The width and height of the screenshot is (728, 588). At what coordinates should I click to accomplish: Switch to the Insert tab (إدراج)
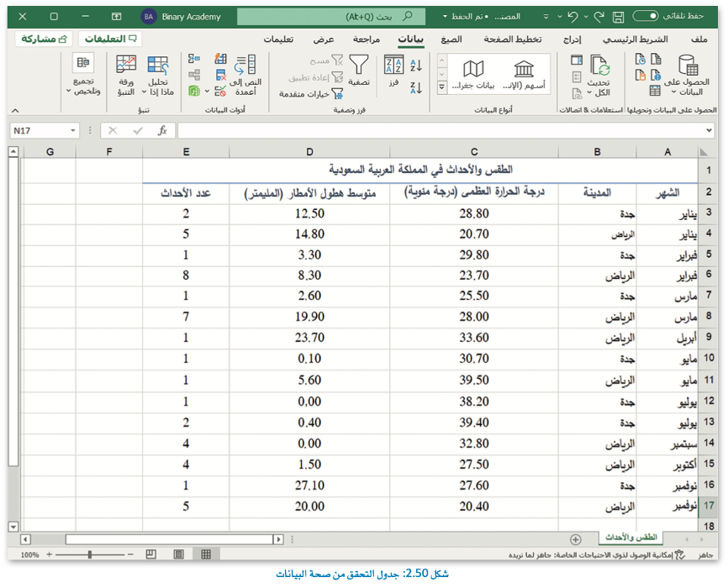coord(572,39)
